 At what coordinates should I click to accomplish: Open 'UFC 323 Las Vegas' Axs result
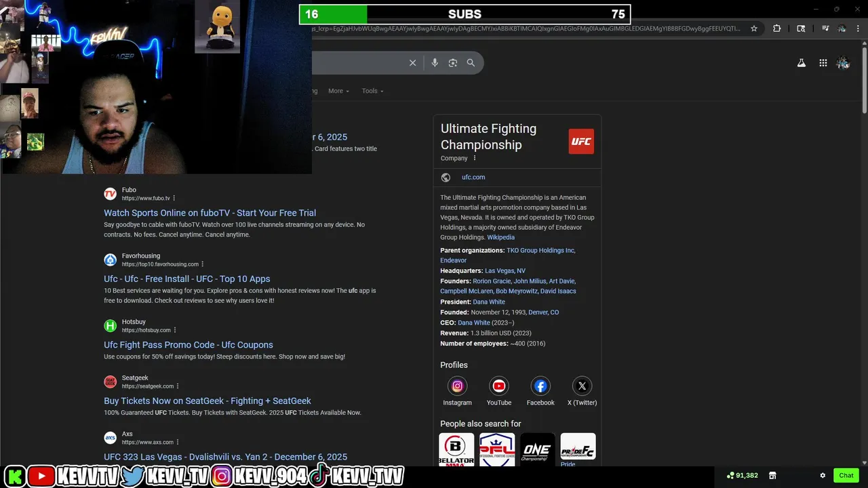[225, 457]
